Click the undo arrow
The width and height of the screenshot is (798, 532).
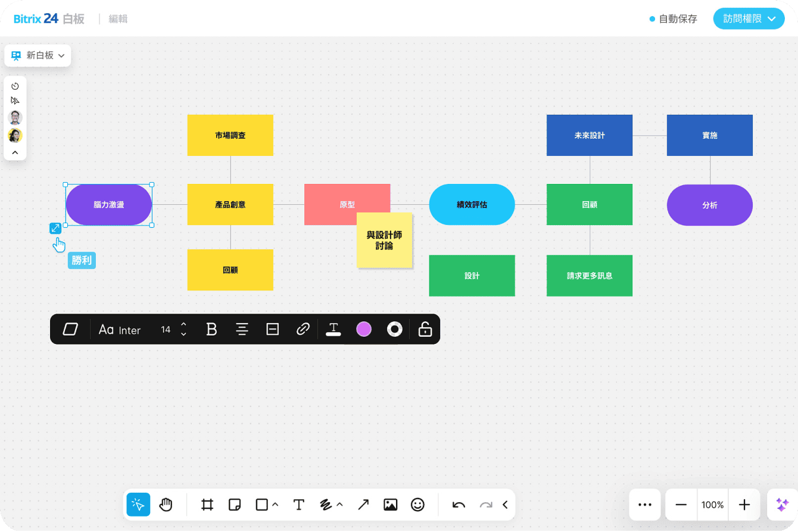[x=459, y=505]
